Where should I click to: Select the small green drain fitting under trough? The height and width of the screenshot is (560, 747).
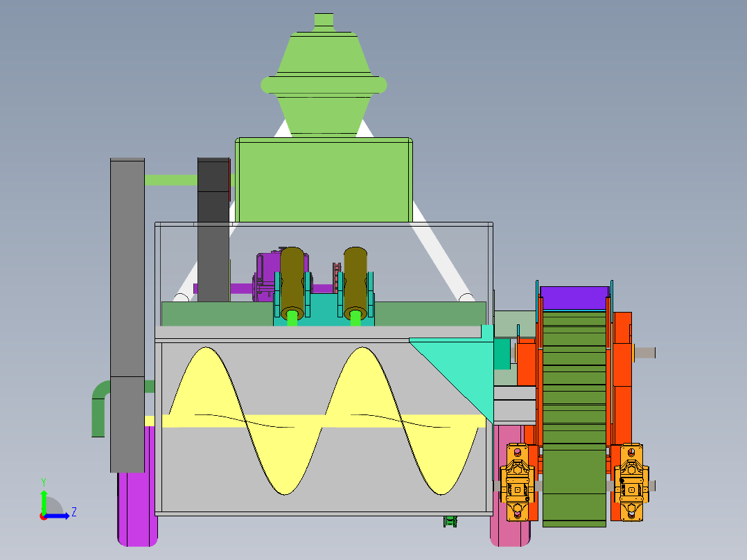coord(450,521)
